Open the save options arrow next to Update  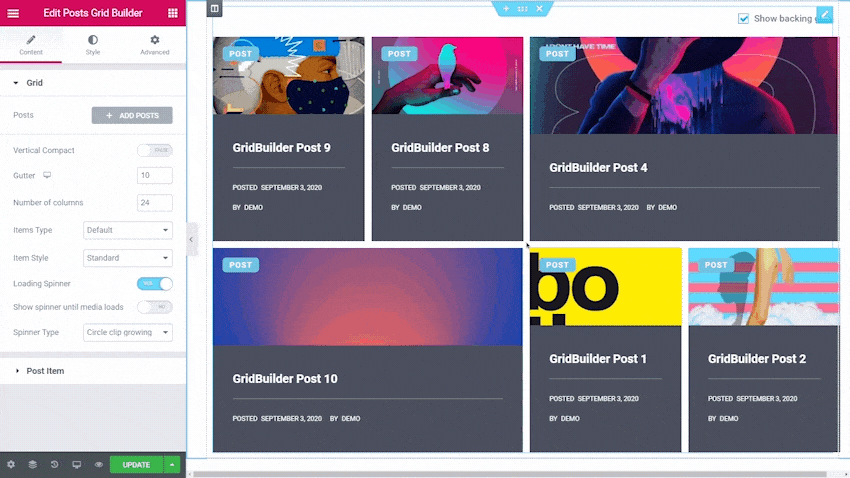tap(172, 464)
